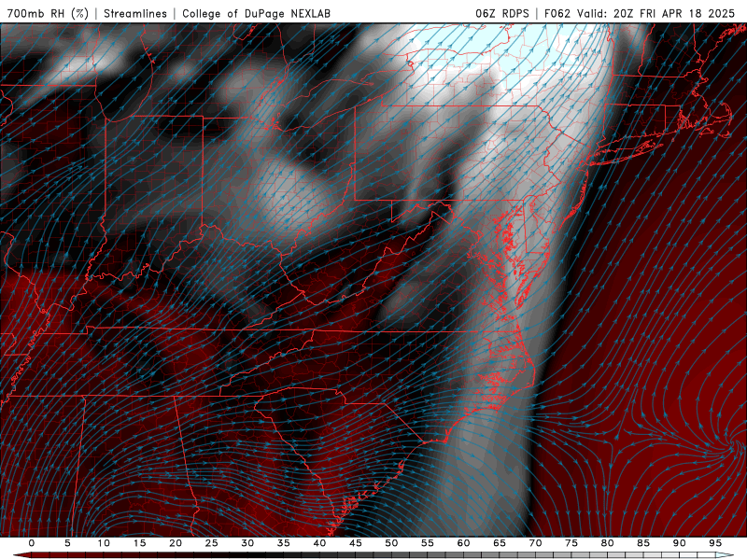Click the color scale label "10"
747x560 pixels.
104,543
